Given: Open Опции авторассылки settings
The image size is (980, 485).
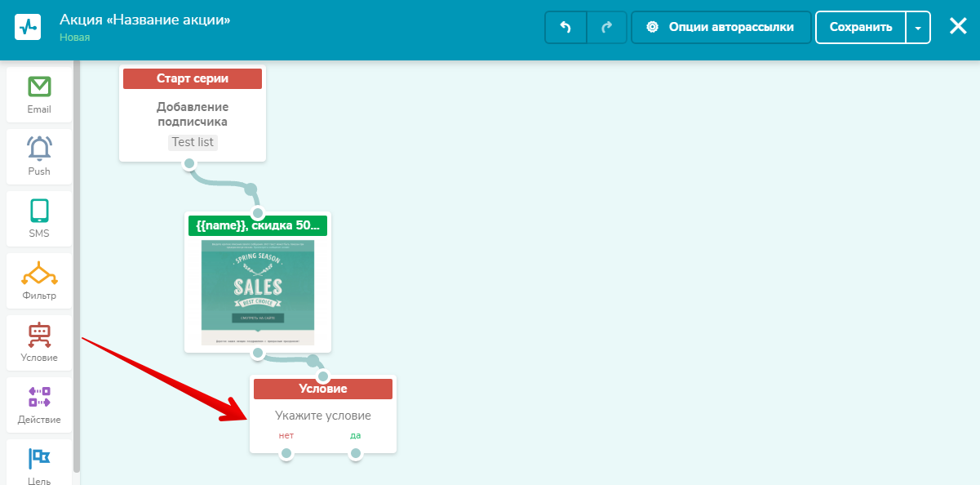Looking at the screenshot, I should (x=721, y=27).
